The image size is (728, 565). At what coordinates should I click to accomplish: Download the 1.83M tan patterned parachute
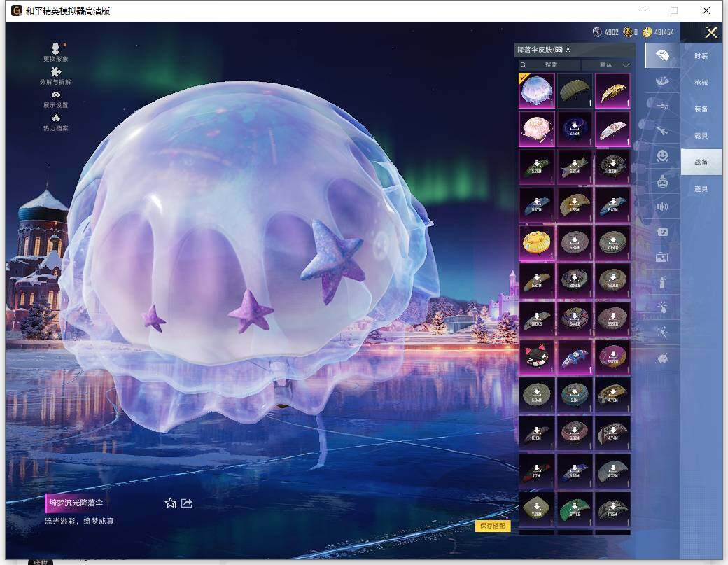pyautogui.click(x=575, y=204)
